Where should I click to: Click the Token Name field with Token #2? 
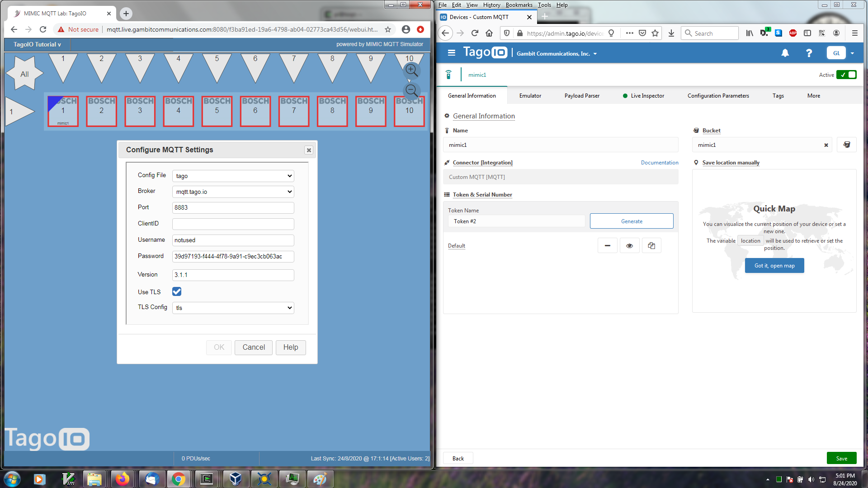[x=517, y=221]
